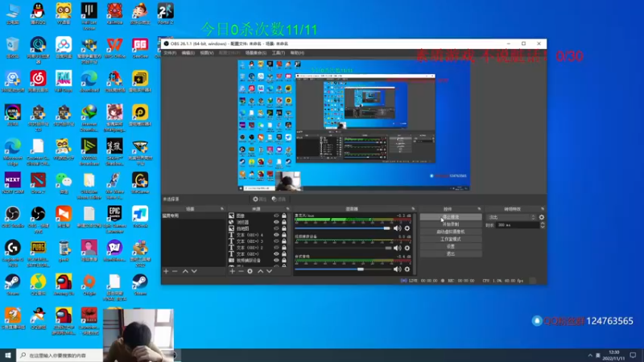Viewport: 644px width, 362px height.
Task: Open the 工具(T) menu in OBS
Action: coord(278,53)
